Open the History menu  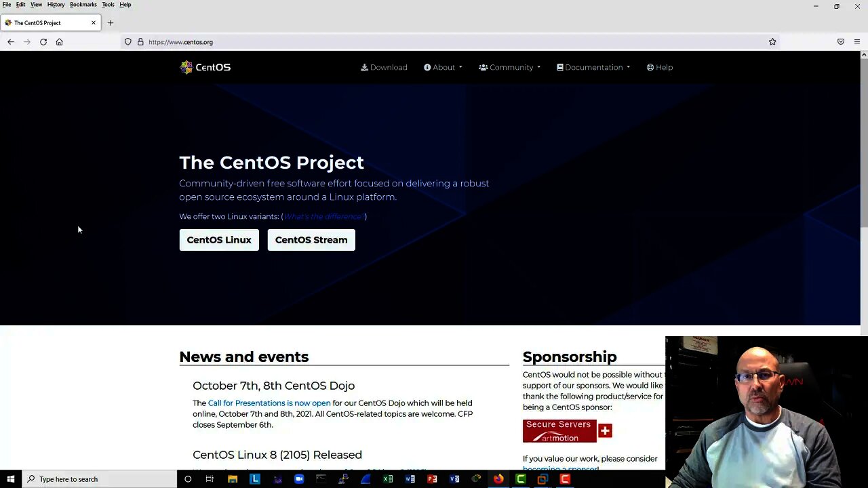tap(56, 5)
